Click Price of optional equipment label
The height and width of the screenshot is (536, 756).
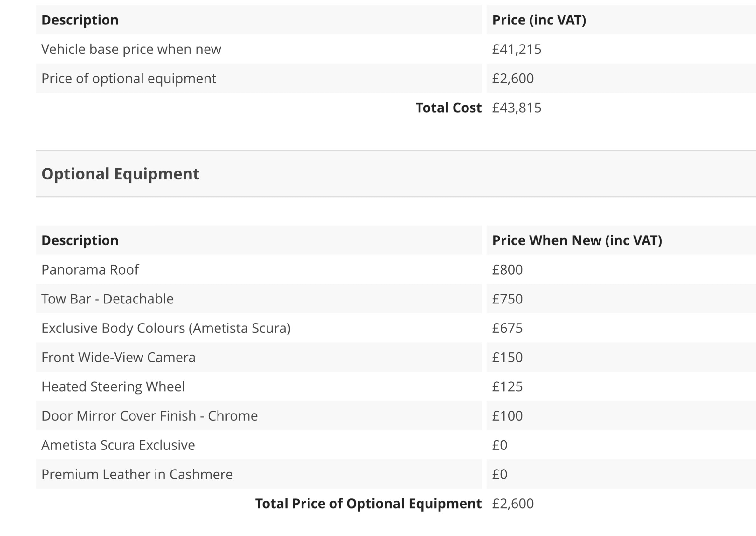[x=129, y=79]
